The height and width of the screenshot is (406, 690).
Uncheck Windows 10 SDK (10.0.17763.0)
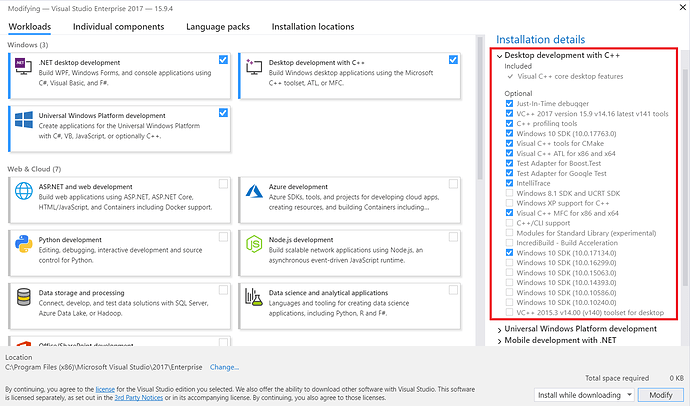[x=509, y=134]
